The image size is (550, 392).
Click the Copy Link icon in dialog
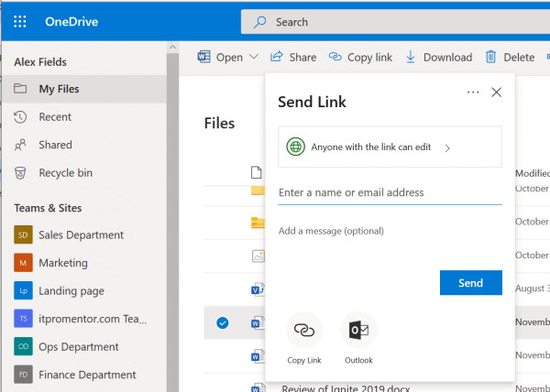coord(304,330)
